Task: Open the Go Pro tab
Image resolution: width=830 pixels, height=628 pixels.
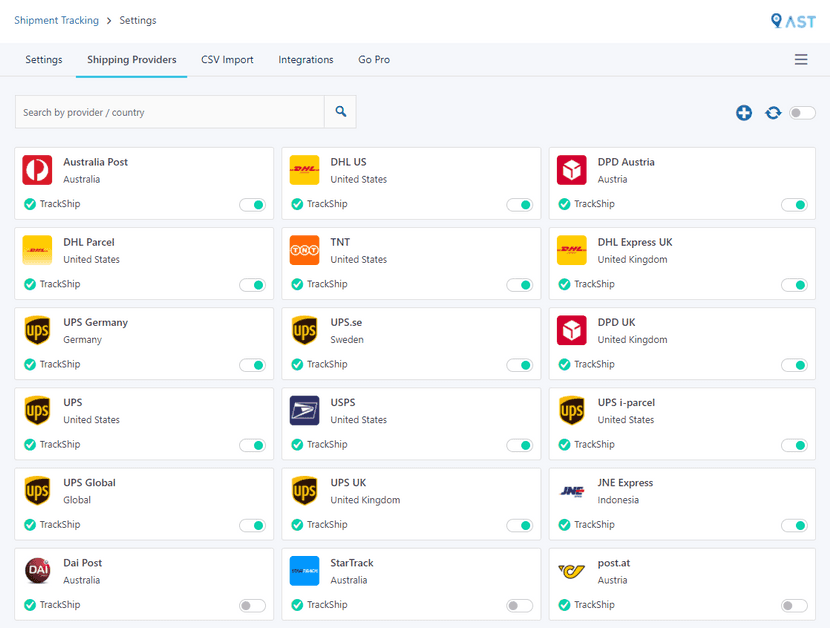Action: pos(374,60)
